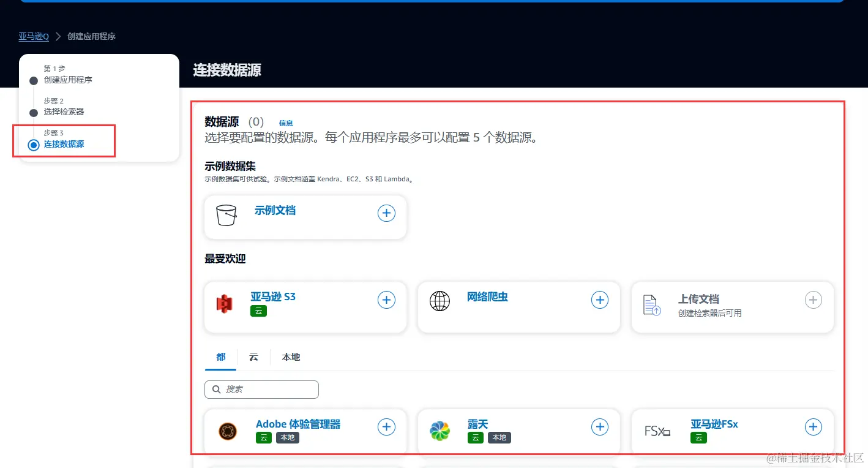Click the red 亚马逊 S3 logo icon
The image size is (868, 468).
tap(225, 303)
